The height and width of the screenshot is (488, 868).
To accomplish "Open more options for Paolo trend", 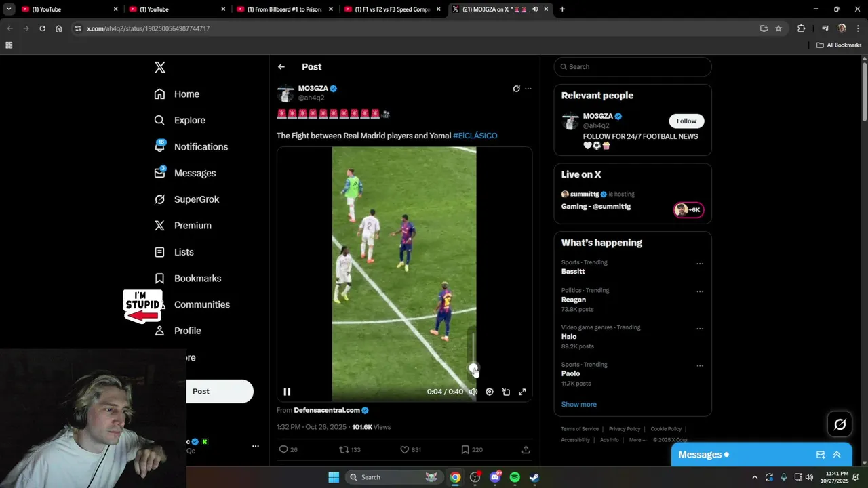I will [x=700, y=366].
